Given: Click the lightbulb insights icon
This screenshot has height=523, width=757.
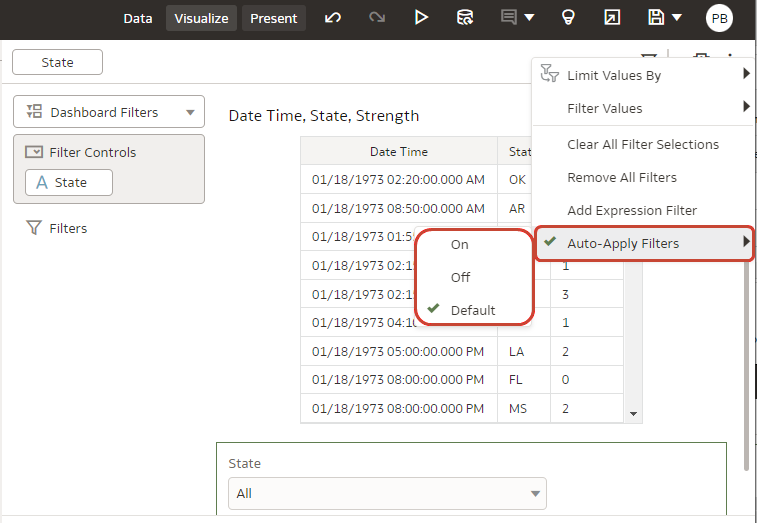Looking at the screenshot, I should tap(568, 18).
